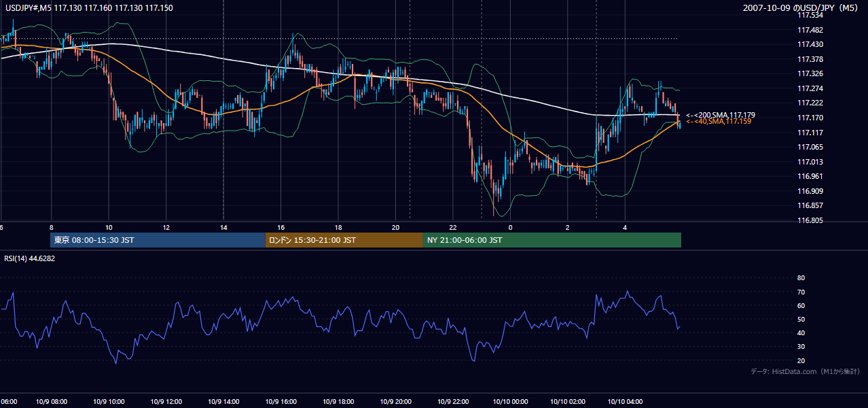Select the NY 21:00-06:00 JST session bar

coord(552,240)
